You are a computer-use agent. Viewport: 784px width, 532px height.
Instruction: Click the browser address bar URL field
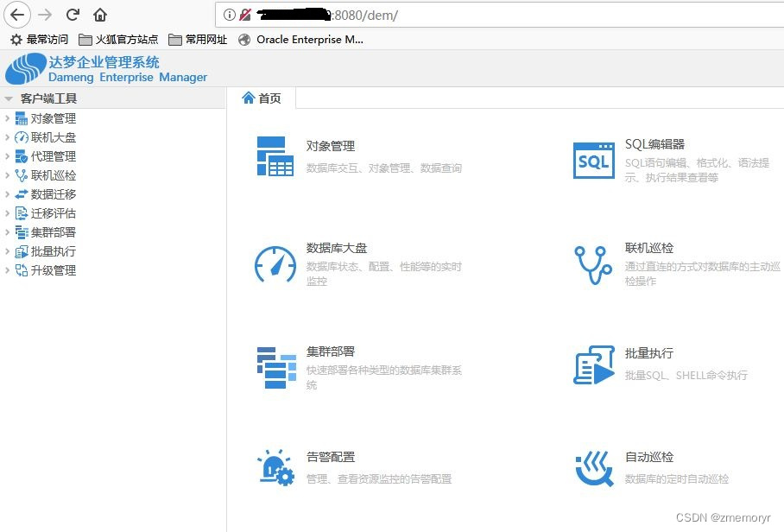point(500,15)
